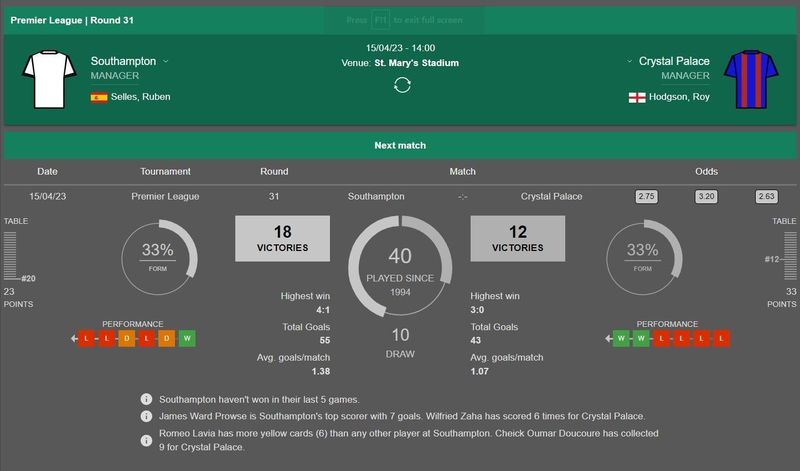Click the Spain flag beside Selles, Ruben
Image resolution: width=800 pixels, height=471 pixels.
(99, 98)
